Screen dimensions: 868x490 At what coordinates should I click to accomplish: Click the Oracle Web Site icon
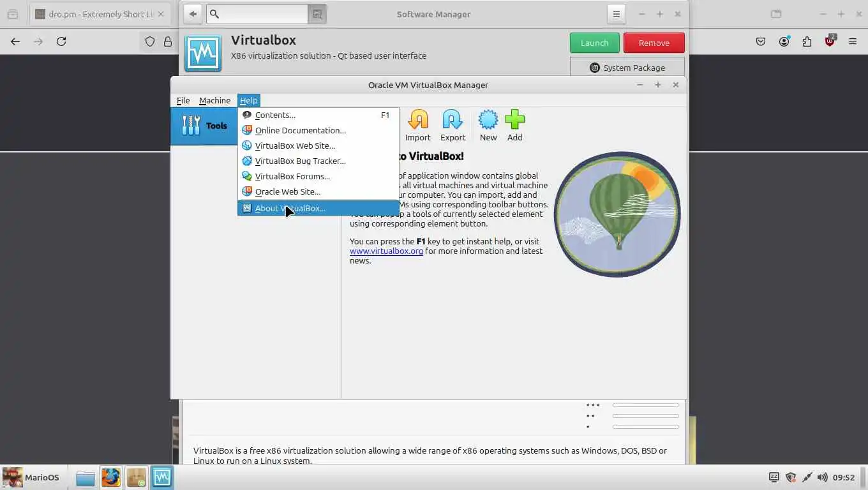point(247,191)
